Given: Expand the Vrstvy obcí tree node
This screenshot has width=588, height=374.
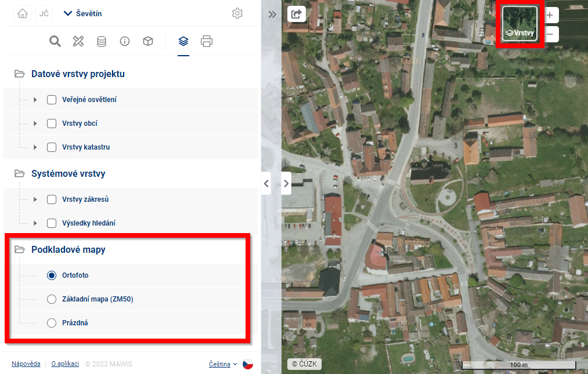Looking at the screenshot, I should 35,124.
